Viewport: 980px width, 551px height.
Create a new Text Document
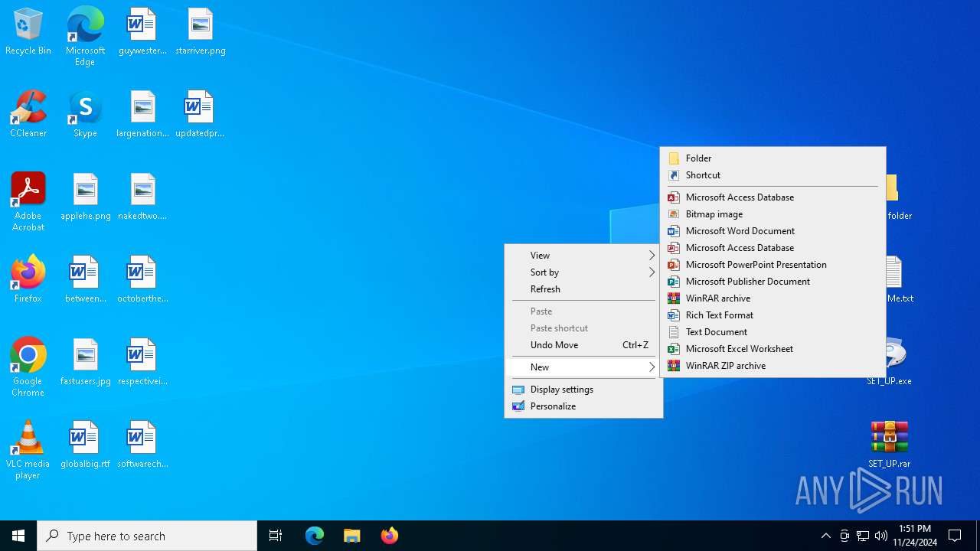point(773,332)
